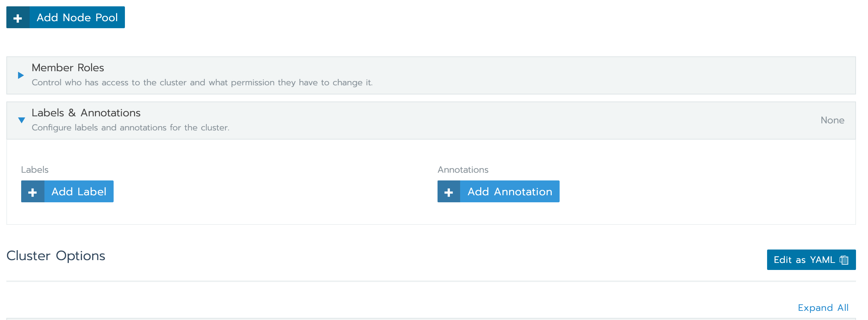
Task: Click the Cluster Options heading
Action: (x=55, y=256)
